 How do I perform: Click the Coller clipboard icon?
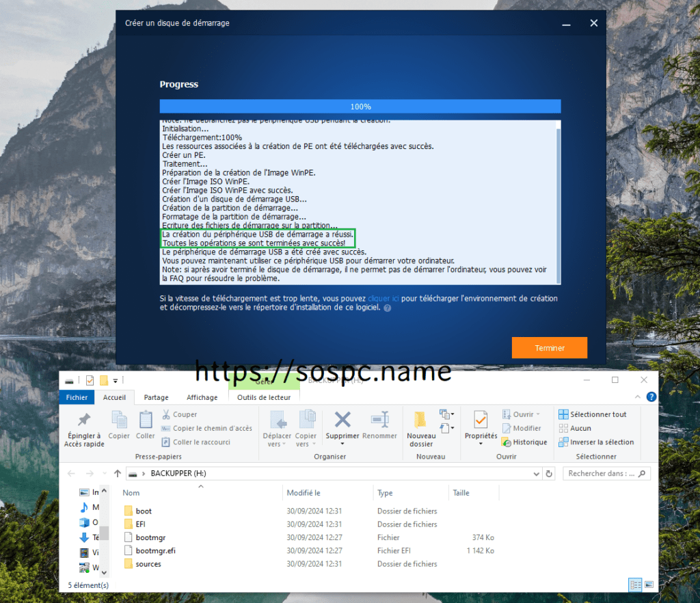point(146,420)
